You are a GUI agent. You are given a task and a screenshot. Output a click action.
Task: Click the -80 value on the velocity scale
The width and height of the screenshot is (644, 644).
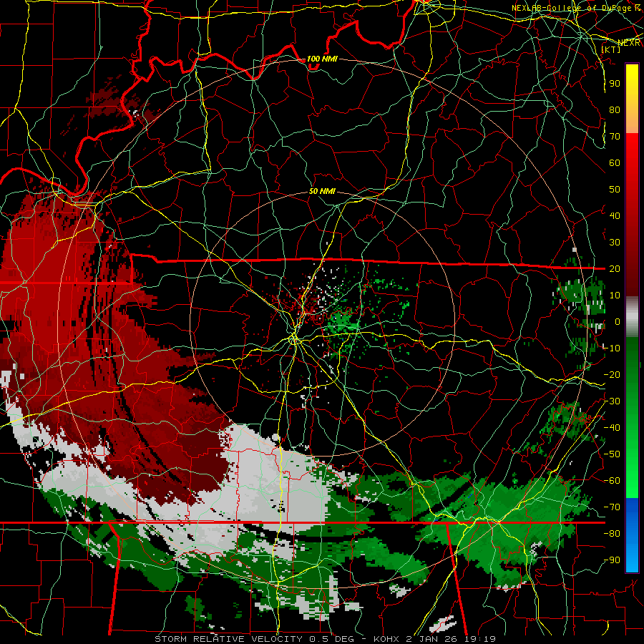[x=612, y=534]
